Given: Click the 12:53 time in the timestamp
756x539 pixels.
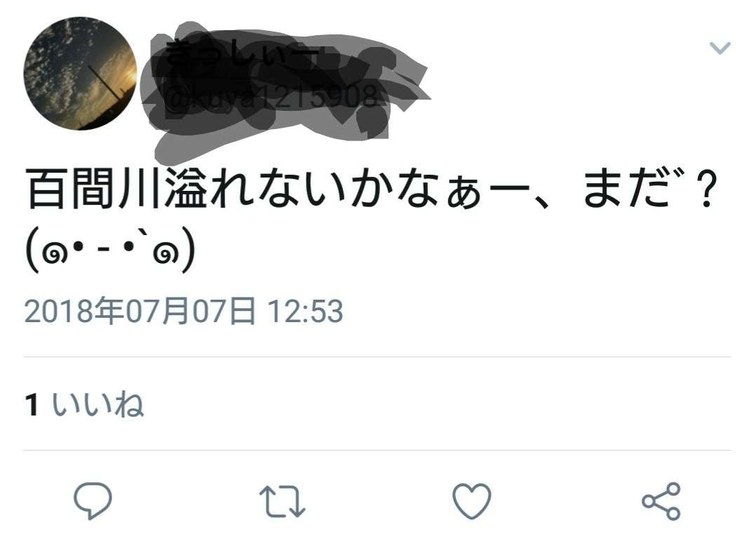Looking at the screenshot, I should pos(305,311).
